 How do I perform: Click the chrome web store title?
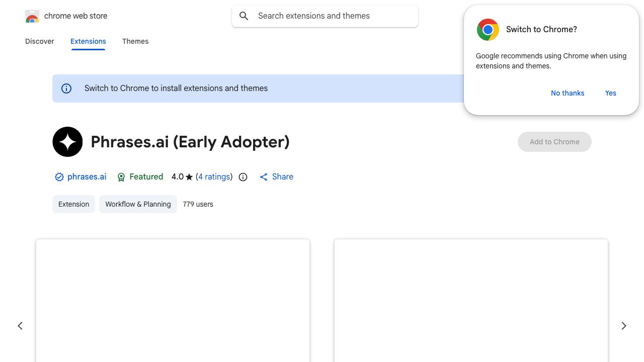pyautogui.click(x=76, y=16)
